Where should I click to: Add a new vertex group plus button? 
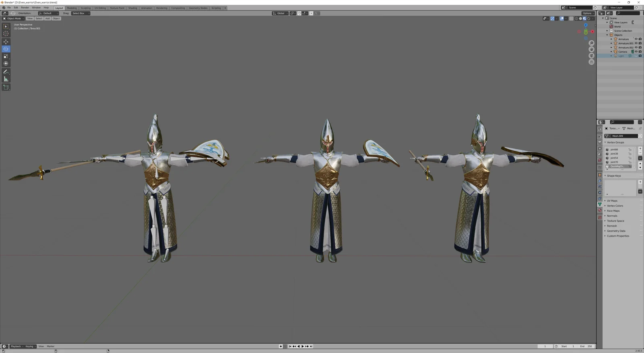(x=640, y=149)
